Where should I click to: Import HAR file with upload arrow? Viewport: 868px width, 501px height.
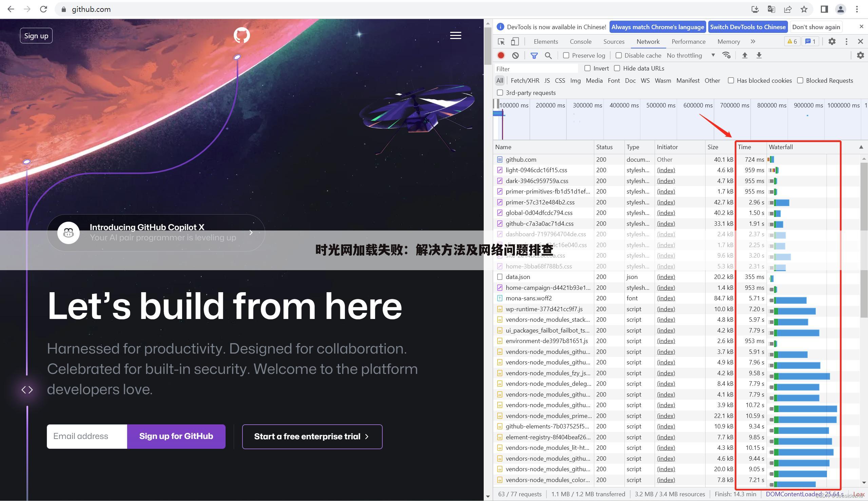(x=745, y=55)
